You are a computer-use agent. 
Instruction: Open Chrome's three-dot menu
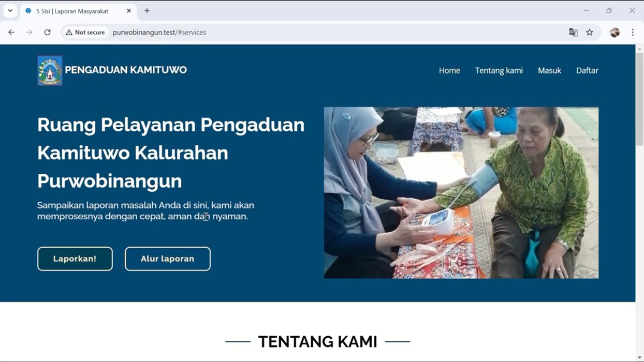click(x=633, y=32)
